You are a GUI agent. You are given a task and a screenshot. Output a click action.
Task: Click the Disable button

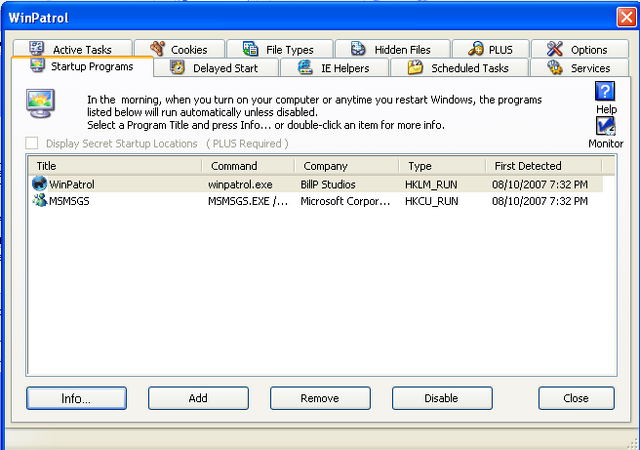[x=442, y=398]
